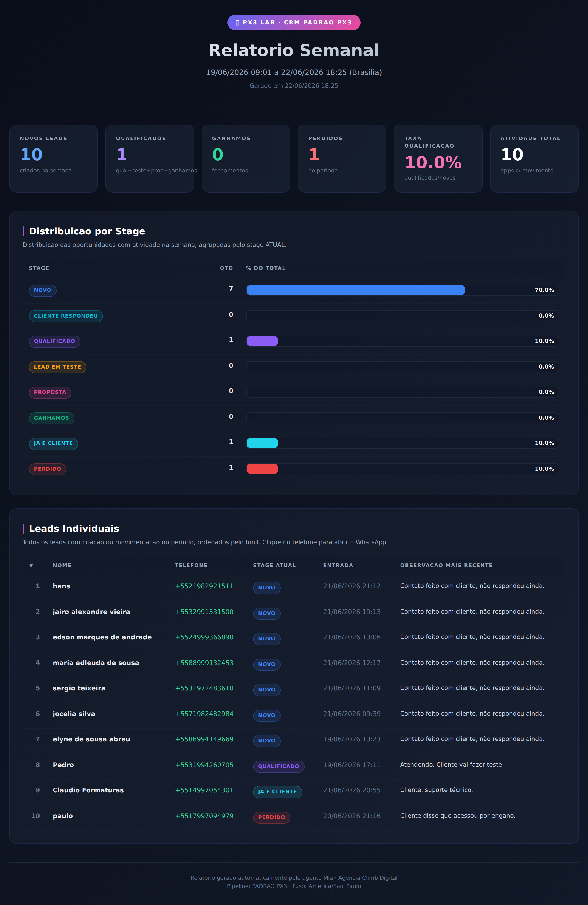Click the PROPOSTA stage pill
Image resolution: width=588 pixels, height=905 pixels.
point(50,393)
